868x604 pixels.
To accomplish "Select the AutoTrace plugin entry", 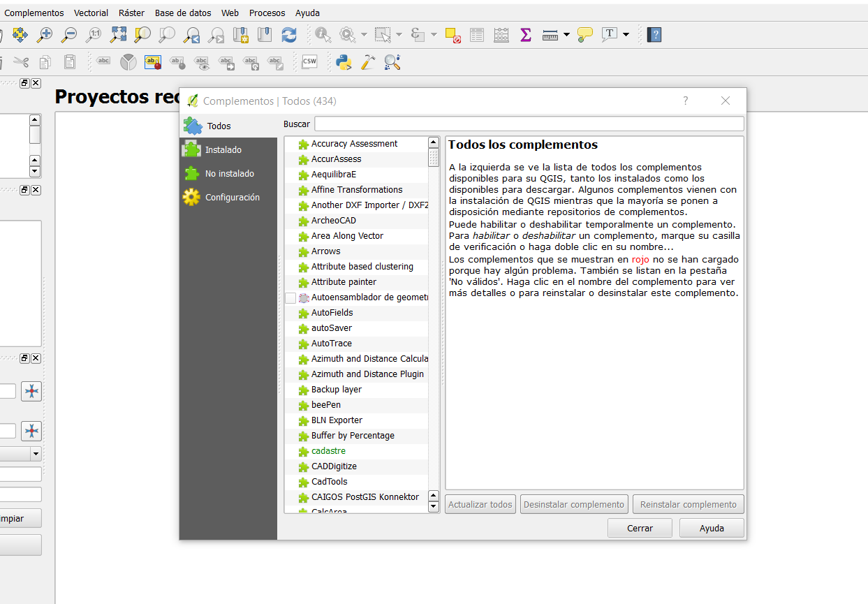I will (x=332, y=343).
